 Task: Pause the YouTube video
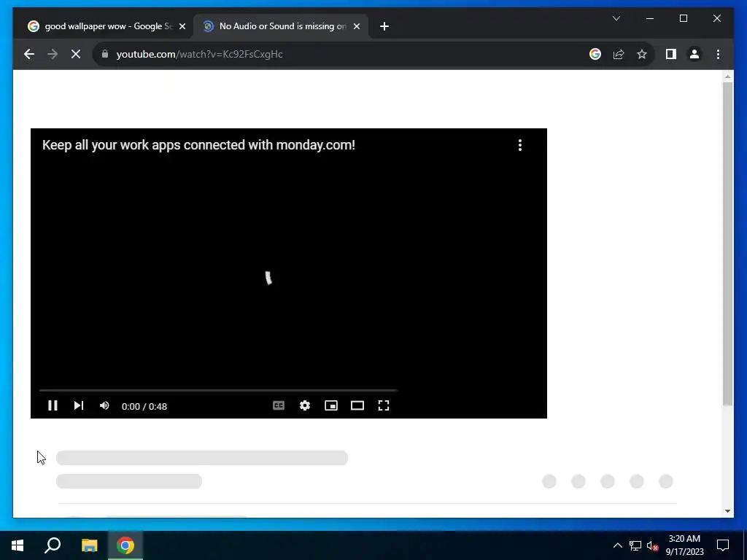click(53, 405)
